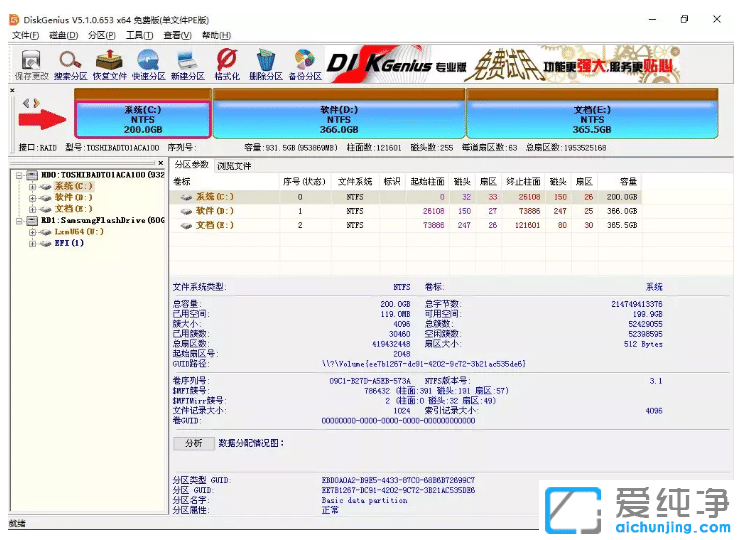739x540 pixels.
Task: Click the 文件系统 column header
Action: [x=355, y=181]
